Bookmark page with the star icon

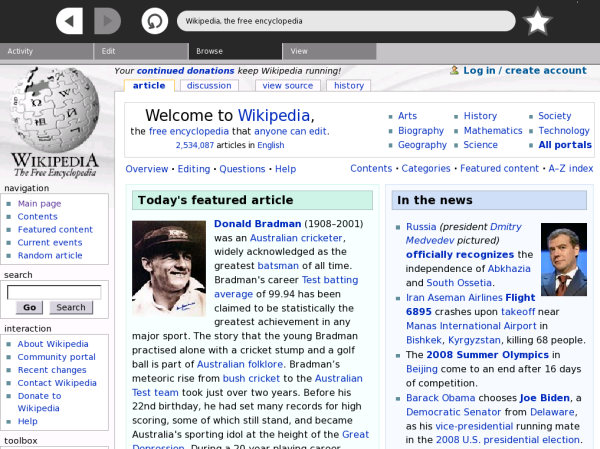pos(538,21)
